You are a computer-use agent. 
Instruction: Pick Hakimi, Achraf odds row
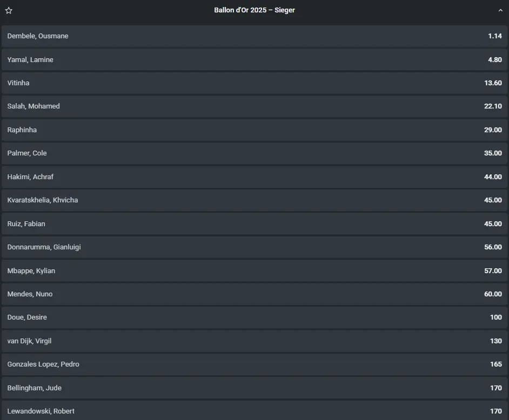[254, 177]
